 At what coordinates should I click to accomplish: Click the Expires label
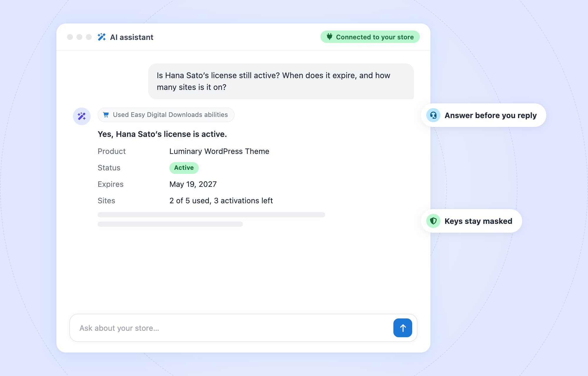(x=110, y=184)
